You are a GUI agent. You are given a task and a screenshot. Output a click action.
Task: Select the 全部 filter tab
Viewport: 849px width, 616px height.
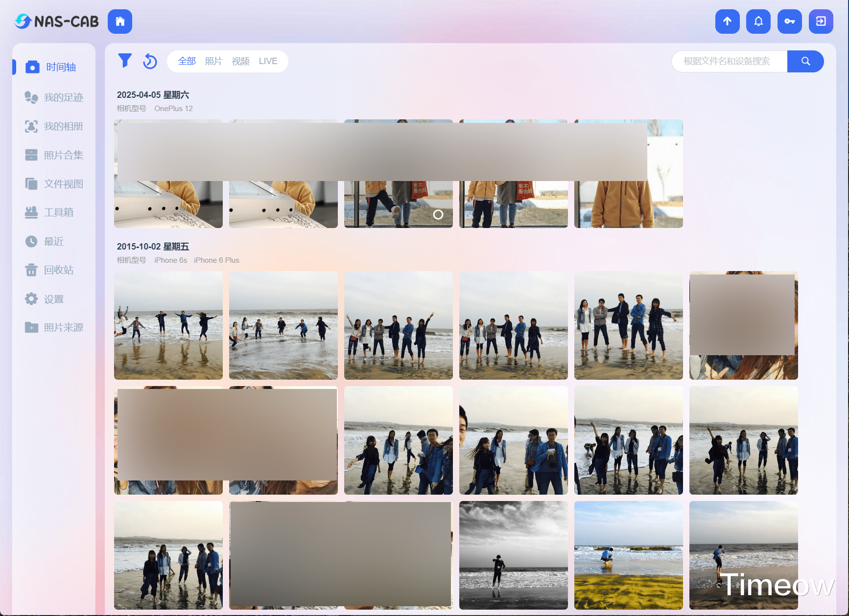[x=187, y=61]
